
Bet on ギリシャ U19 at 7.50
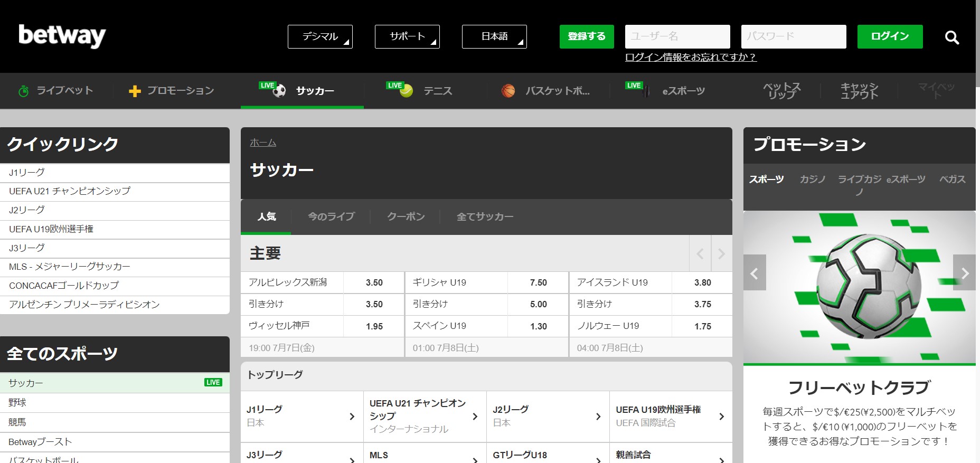coord(538,282)
